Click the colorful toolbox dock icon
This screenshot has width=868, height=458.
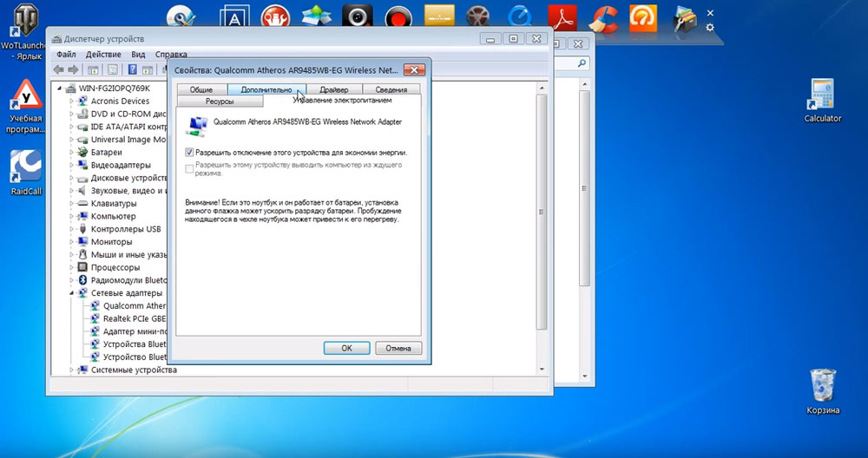(x=686, y=20)
